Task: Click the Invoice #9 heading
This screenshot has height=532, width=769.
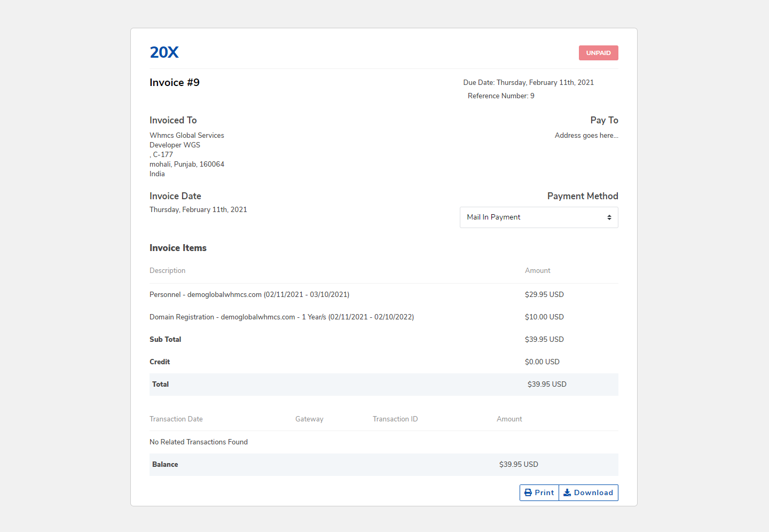Action: [x=175, y=82]
